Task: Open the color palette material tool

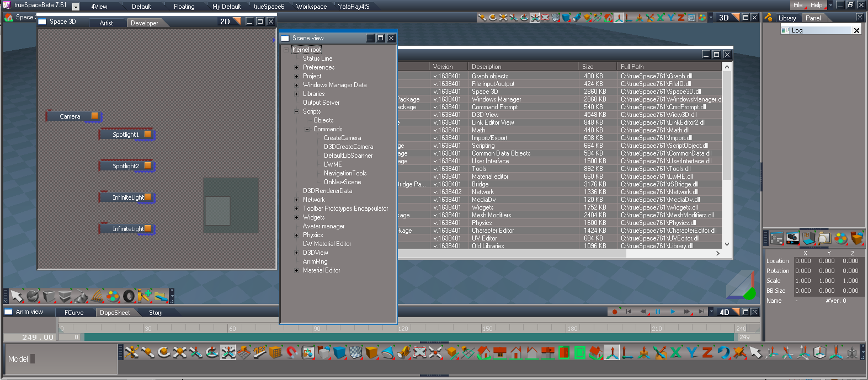Action: [x=113, y=296]
